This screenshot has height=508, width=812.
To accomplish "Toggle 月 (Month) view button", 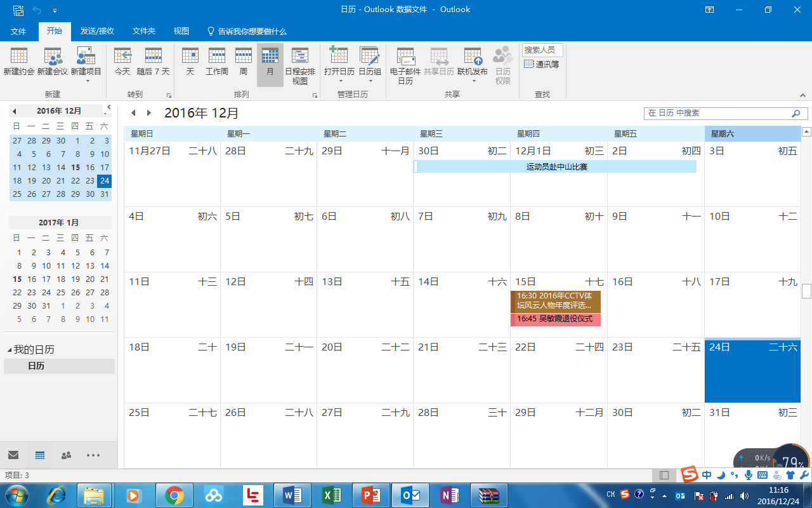I will (270, 62).
